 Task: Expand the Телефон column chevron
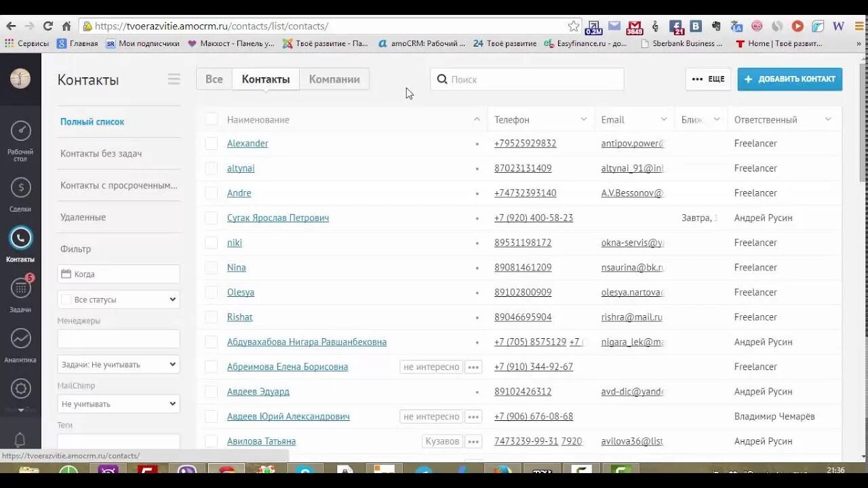[x=583, y=119]
